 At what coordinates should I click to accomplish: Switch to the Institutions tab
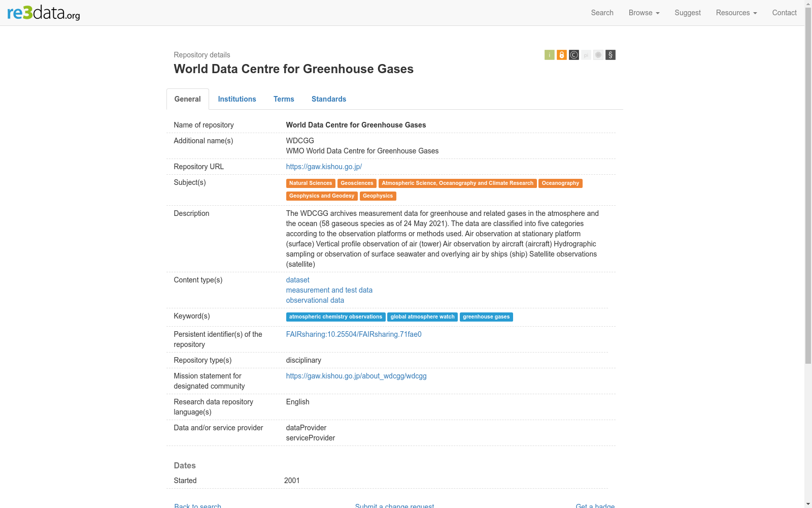click(237, 99)
